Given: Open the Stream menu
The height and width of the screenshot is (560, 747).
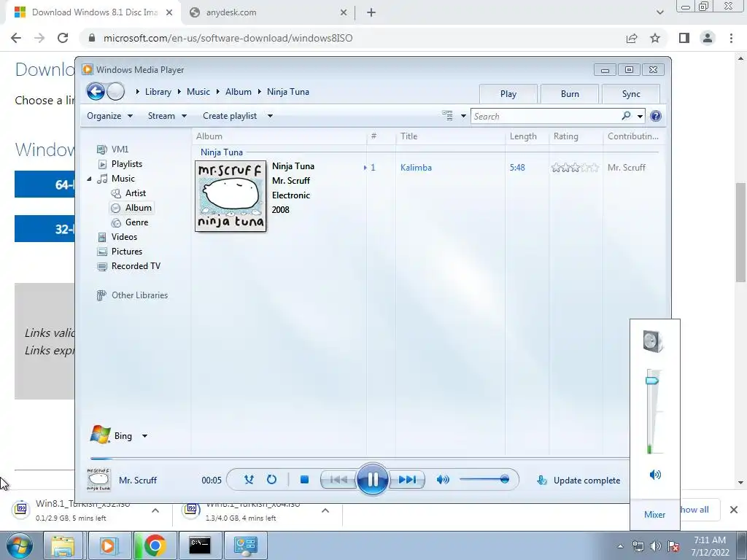Looking at the screenshot, I should 167,116.
